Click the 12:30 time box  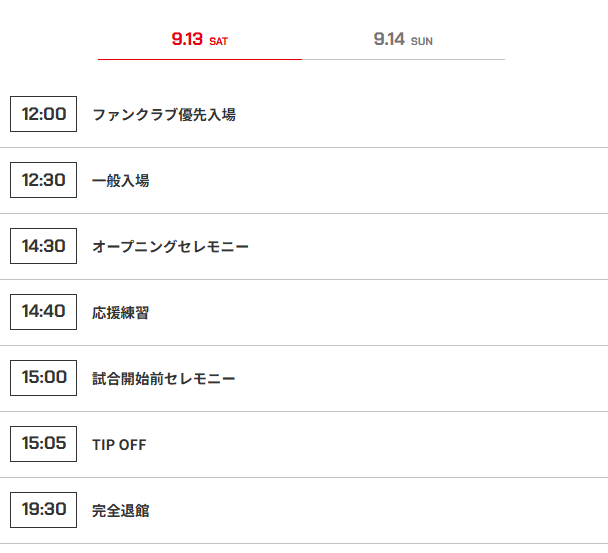coord(43,180)
